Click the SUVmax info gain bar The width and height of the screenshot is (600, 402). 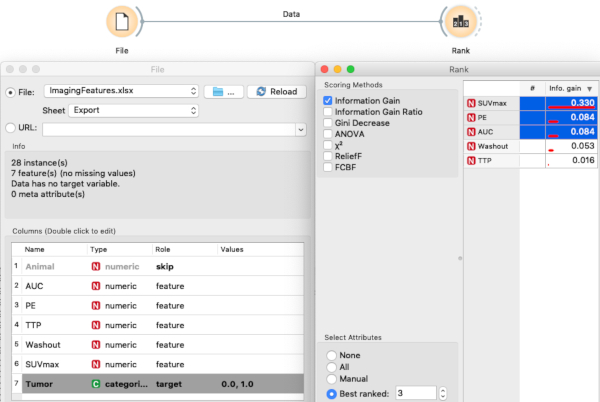point(572,103)
